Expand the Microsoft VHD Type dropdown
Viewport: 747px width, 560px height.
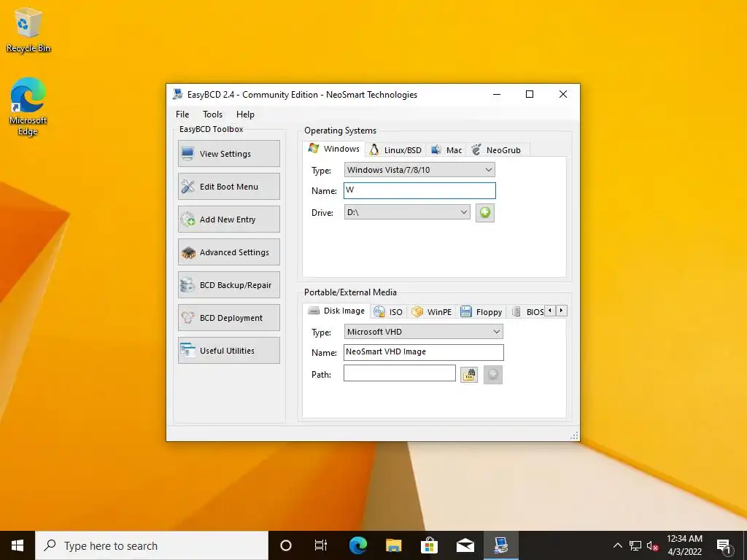point(423,332)
